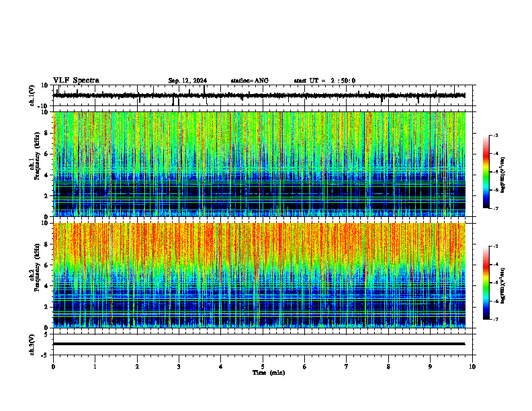Click the ch.1 voltage waveform trace
The height and width of the screenshot is (411, 532).
pyautogui.click(x=259, y=95)
